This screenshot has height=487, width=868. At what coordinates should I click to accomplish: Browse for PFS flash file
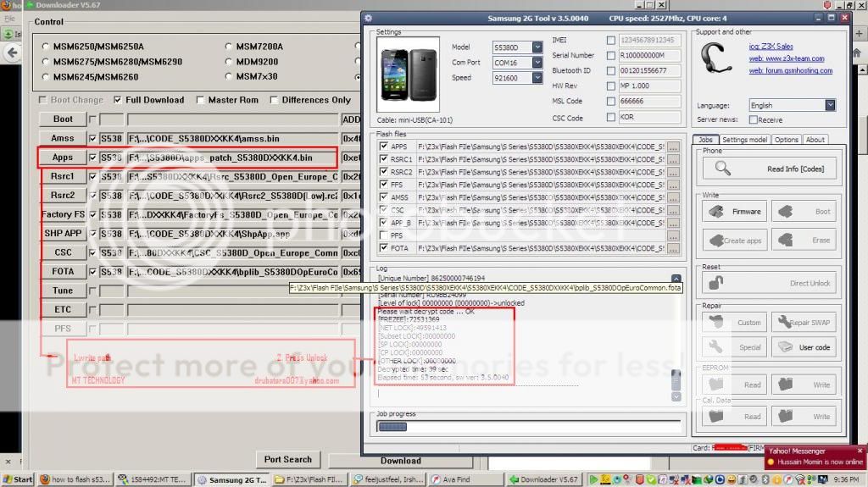tap(673, 235)
